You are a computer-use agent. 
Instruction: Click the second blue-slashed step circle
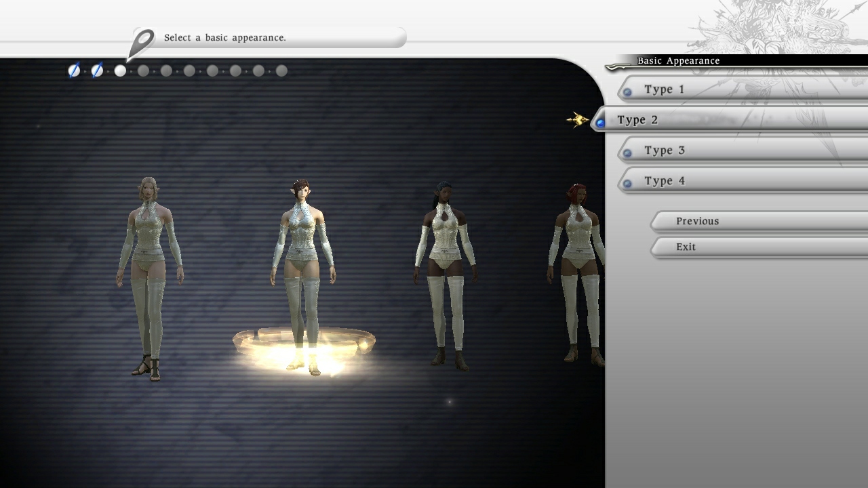[x=96, y=70]
